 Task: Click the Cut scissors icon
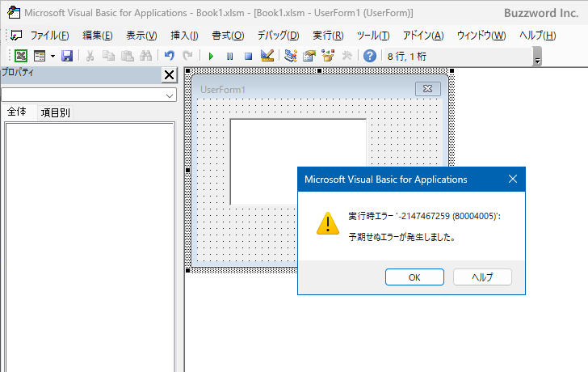(x=90, y=57)
